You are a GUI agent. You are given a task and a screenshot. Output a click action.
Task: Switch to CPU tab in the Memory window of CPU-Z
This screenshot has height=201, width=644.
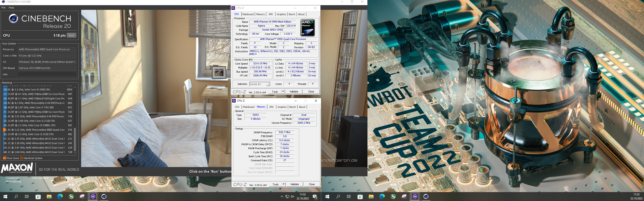pos(237,107)
